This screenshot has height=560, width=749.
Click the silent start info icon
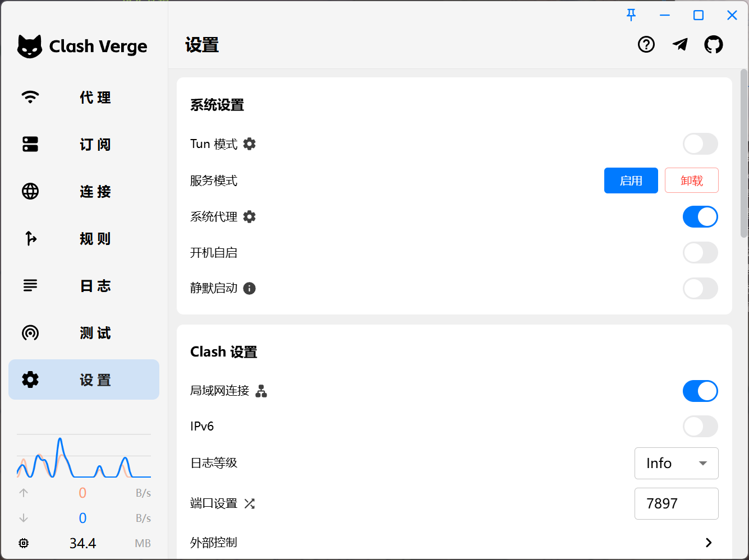point(250,289)
